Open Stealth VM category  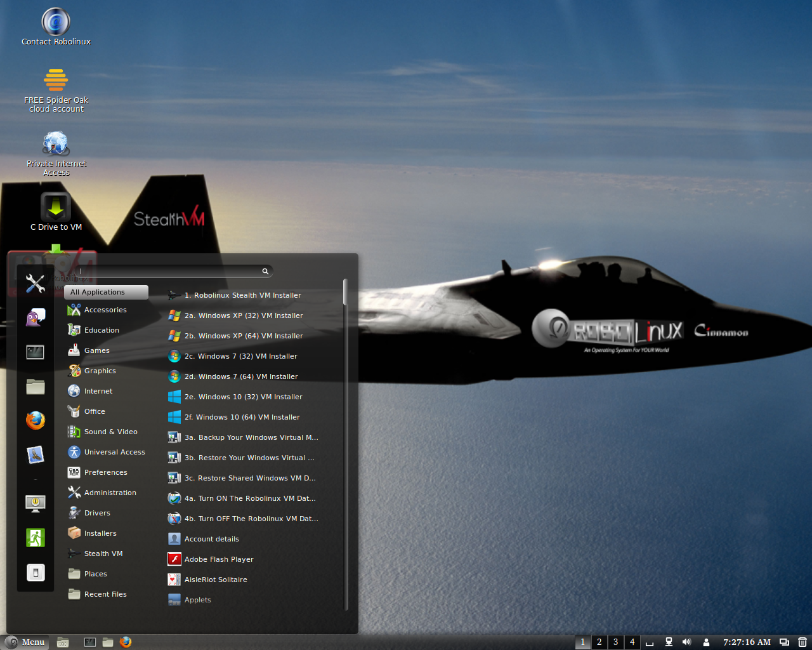(x=106, y=554)
